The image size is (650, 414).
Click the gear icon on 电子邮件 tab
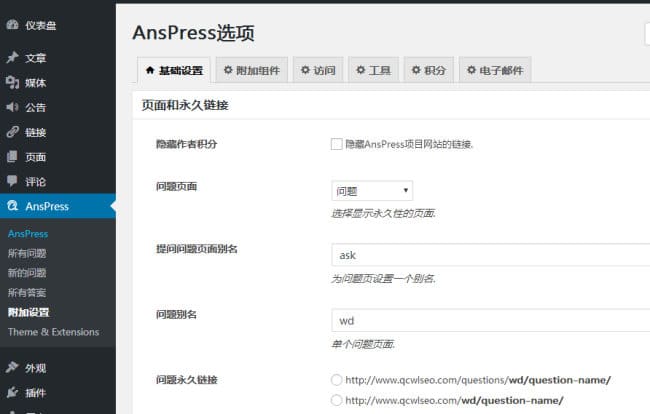[471, 70]
